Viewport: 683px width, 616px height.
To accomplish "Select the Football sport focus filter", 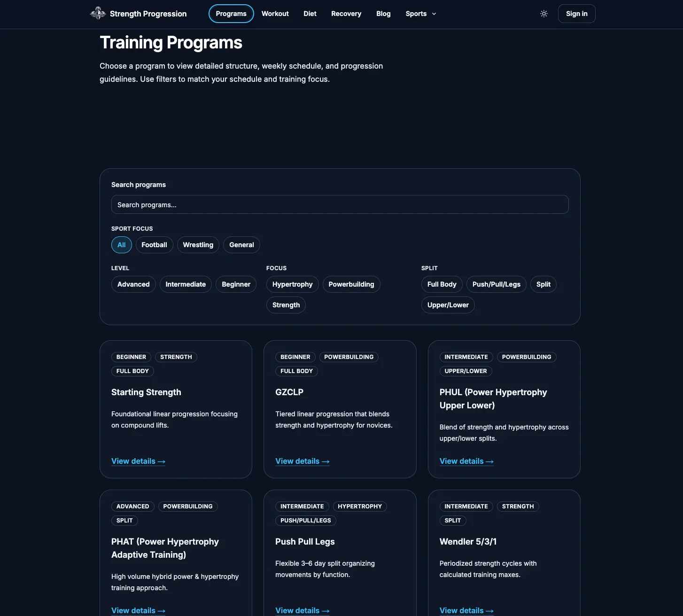I will [154, 245].
